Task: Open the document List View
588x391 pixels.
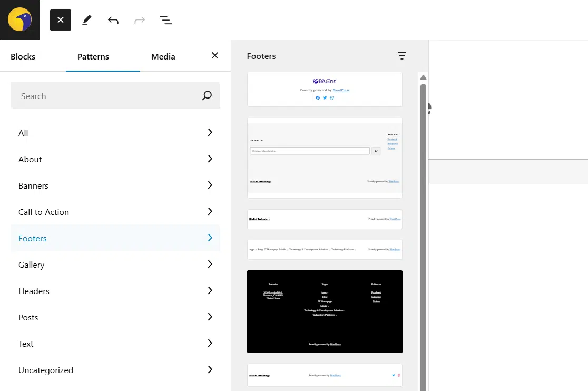Action: [x=166, y=19]
